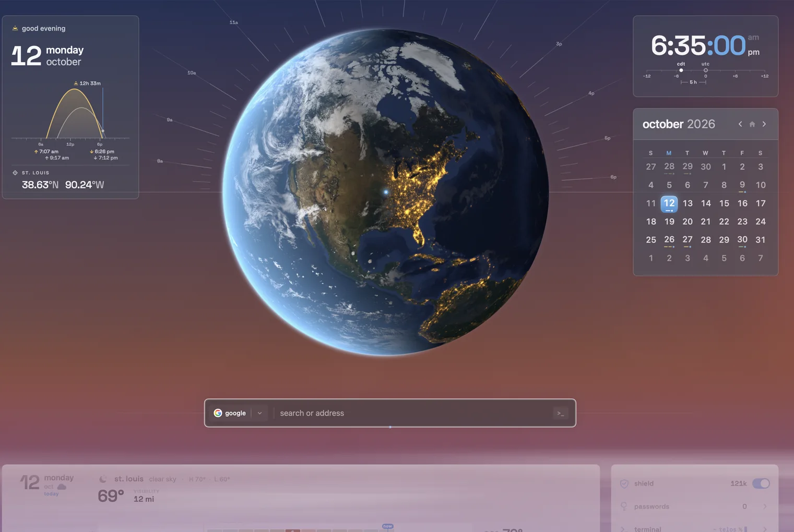The image size is (794, 532).
Task: Click the now marker on the weather timeline
Action: (387, 526)
